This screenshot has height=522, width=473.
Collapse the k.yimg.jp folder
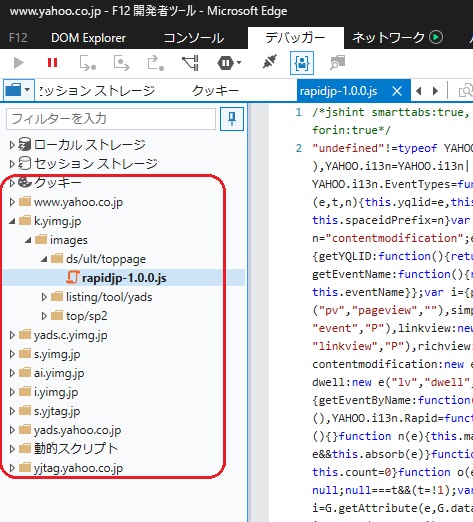click(x=12, y=221)
